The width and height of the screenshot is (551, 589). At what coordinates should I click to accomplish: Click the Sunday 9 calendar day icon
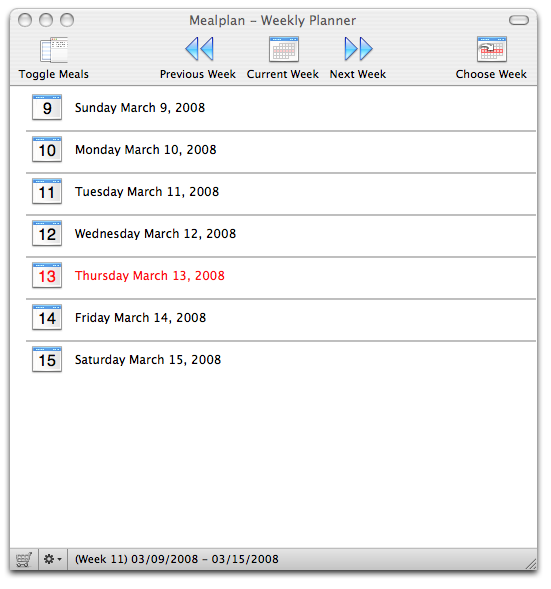point(47,107)
